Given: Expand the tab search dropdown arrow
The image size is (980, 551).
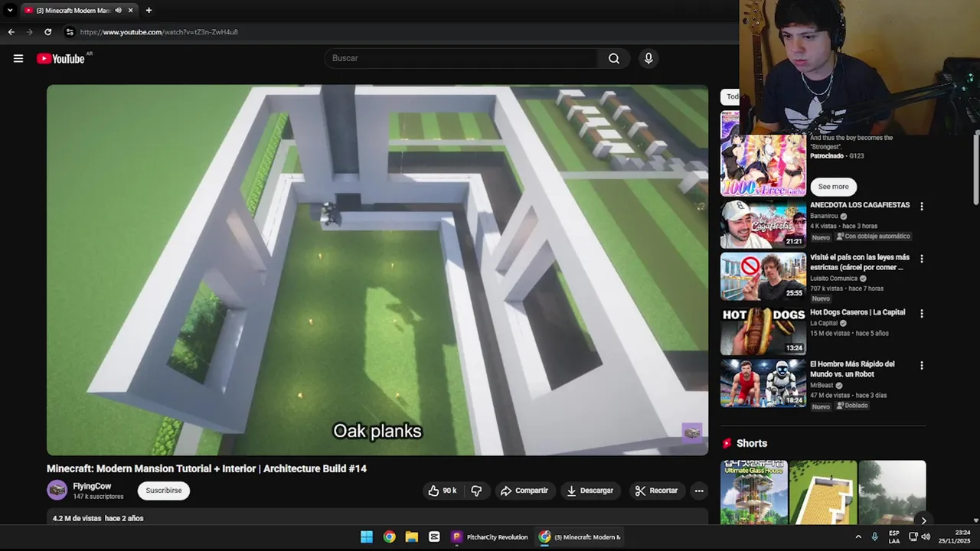Looking at the screenshot, I should pos(9,10).
